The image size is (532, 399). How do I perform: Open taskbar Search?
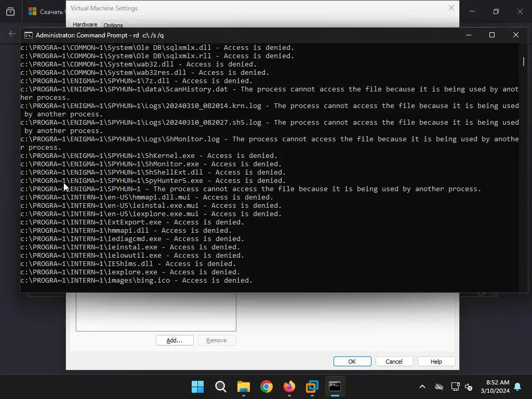tap(220, 387)
